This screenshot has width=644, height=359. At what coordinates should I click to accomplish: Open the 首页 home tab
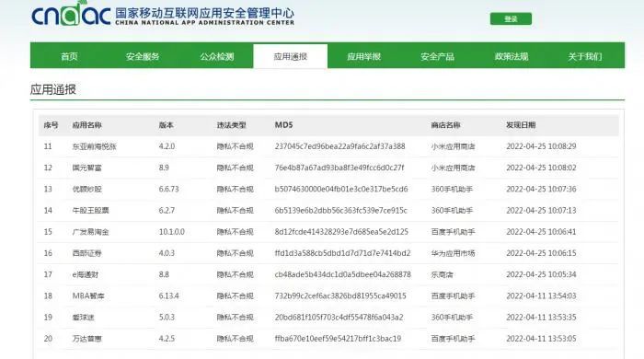coord(69,57)
